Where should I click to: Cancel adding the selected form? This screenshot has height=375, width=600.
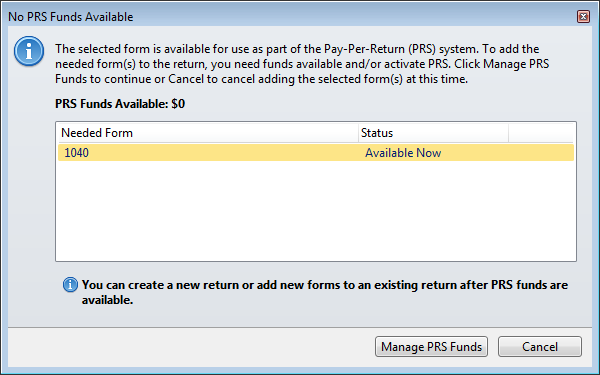(x=540, y=347)
